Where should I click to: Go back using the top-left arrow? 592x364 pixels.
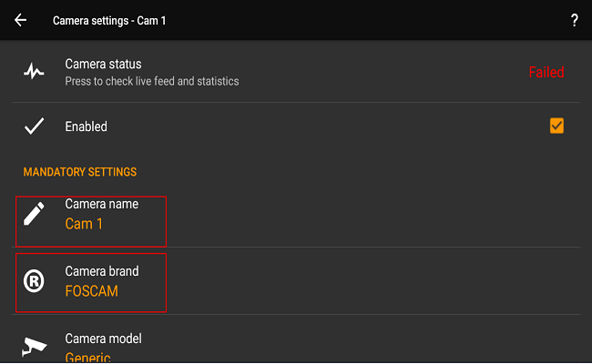pos(20,20)
